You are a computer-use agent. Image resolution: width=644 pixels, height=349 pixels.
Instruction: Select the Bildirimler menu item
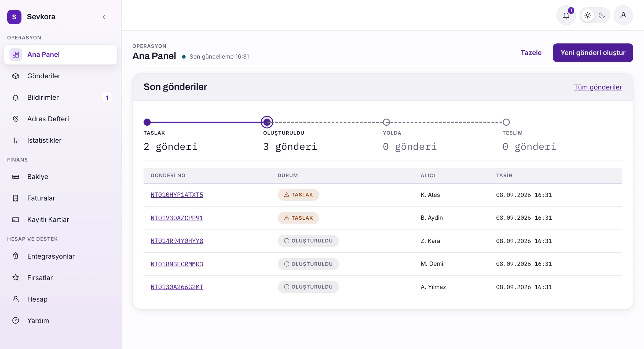(x=61, y=97)
